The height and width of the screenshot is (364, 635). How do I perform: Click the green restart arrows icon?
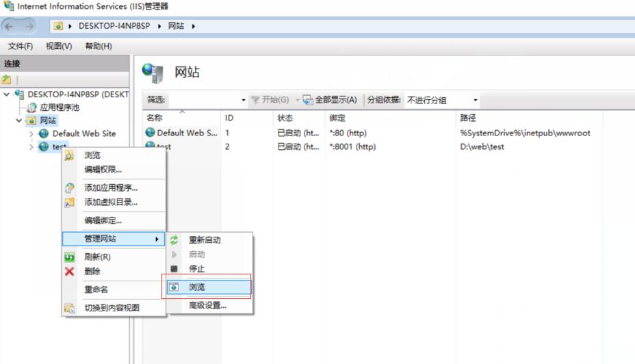174,240
